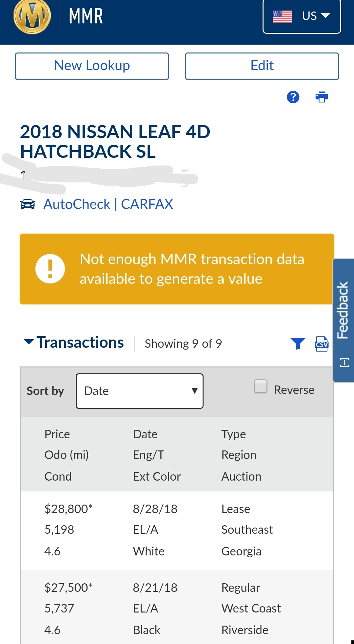
Task: Click the New Lookup button
Action: click(92, 66)
